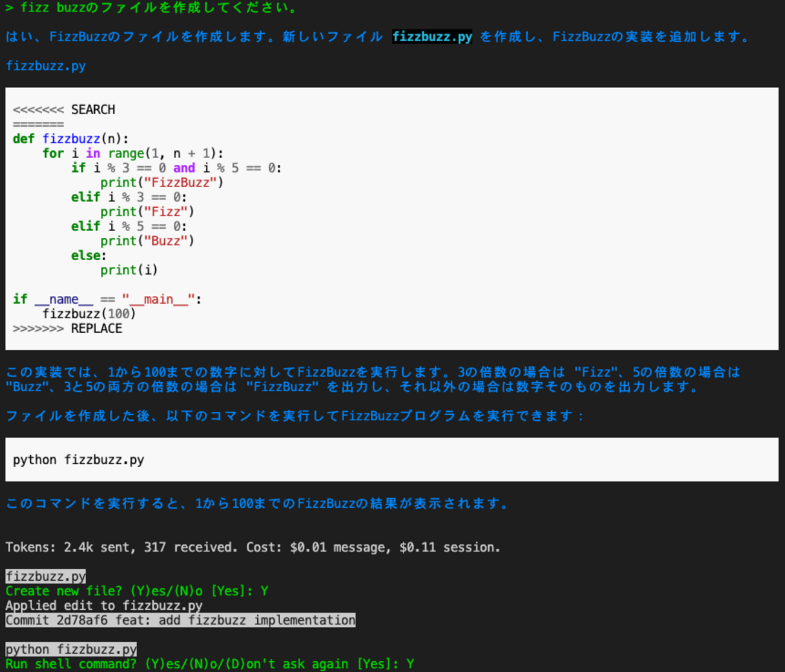Click the 'if i % 3 == 0 and i % 5 == 0:' line
Screen dimensions: 785x672
coord(176,168)
